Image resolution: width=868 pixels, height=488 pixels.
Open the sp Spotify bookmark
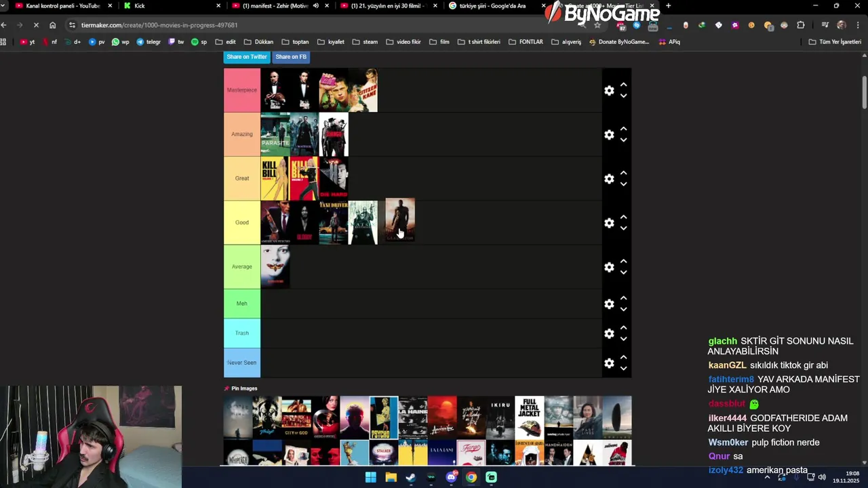pos(199,42)
